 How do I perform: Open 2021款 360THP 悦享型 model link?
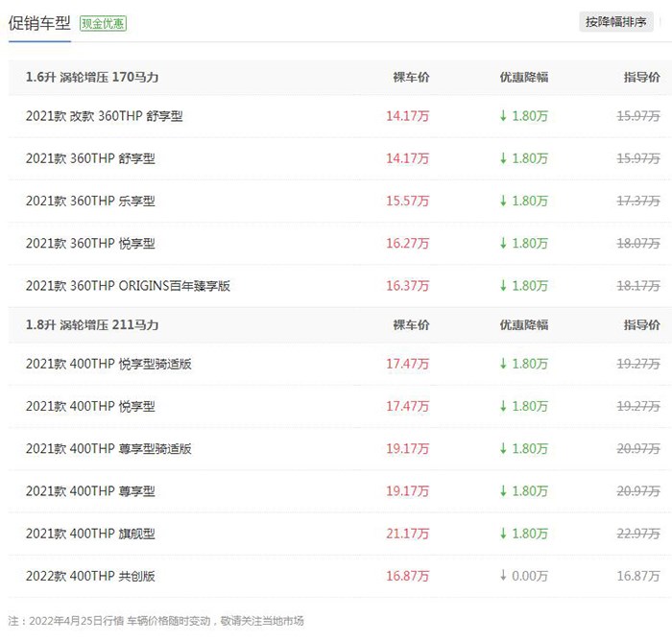coord(90,243)
